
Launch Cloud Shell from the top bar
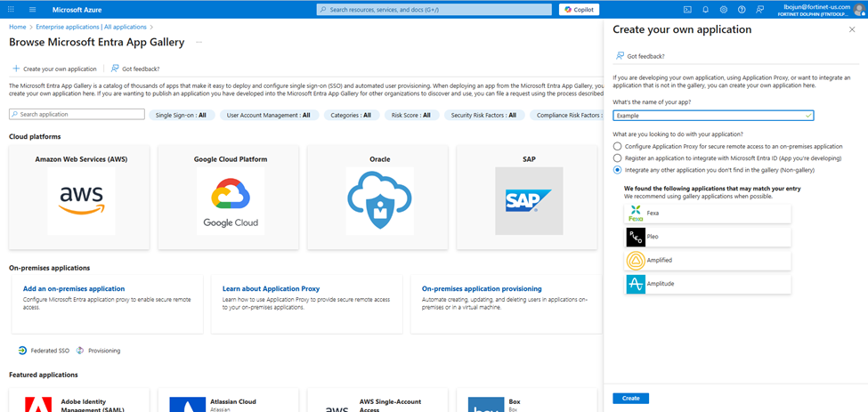click(x=687, y=10)
